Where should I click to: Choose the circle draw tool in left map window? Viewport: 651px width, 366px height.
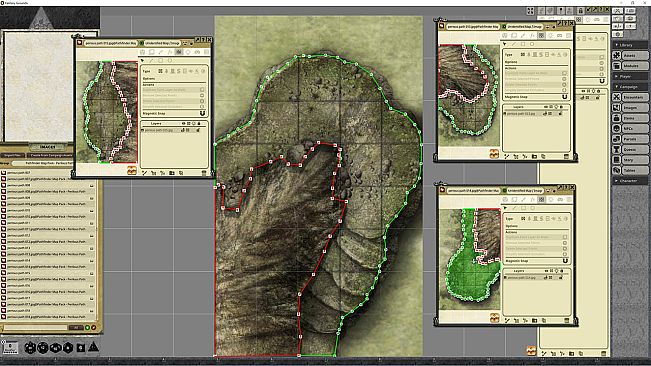(x=169, y=61)
